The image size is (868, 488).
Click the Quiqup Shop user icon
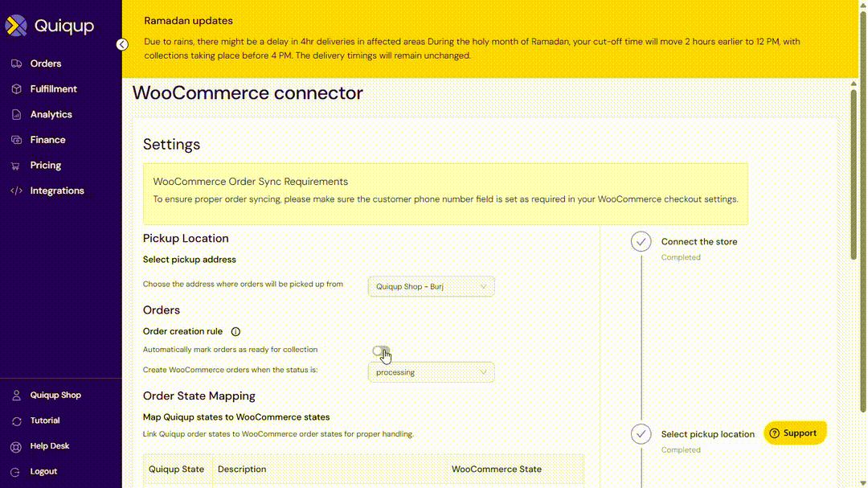tap(17, 396)
